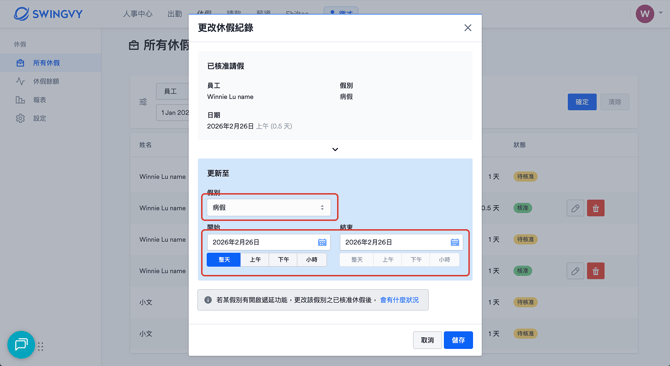Select 整天 for the start date

tap(224, 260)
